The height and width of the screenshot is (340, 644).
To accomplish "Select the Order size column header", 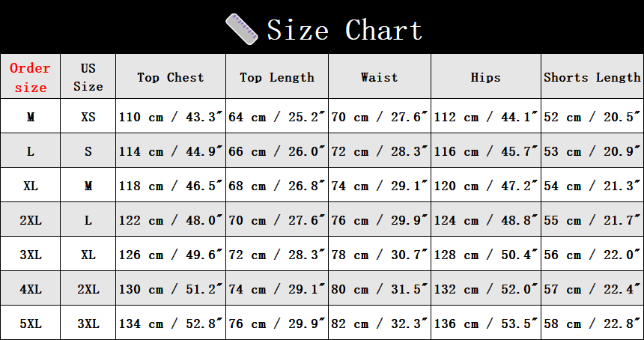I will tap(30, 78).
